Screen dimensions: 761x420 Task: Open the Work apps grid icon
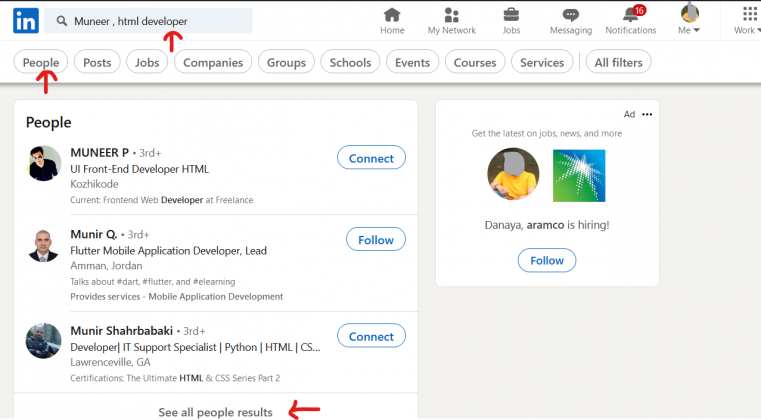pos(749,15)
